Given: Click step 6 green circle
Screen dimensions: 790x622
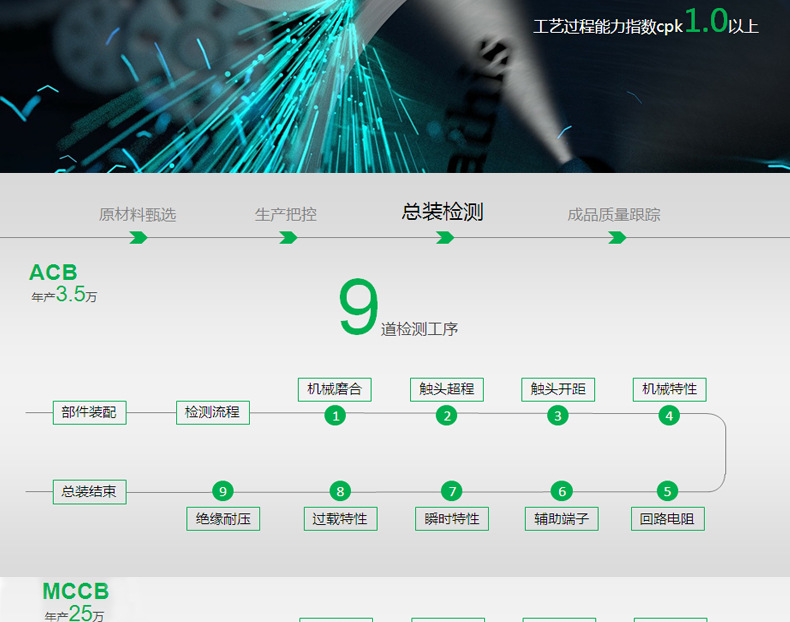Looking at the screenshot, I should pyautogui.click(x=562, y=491).
